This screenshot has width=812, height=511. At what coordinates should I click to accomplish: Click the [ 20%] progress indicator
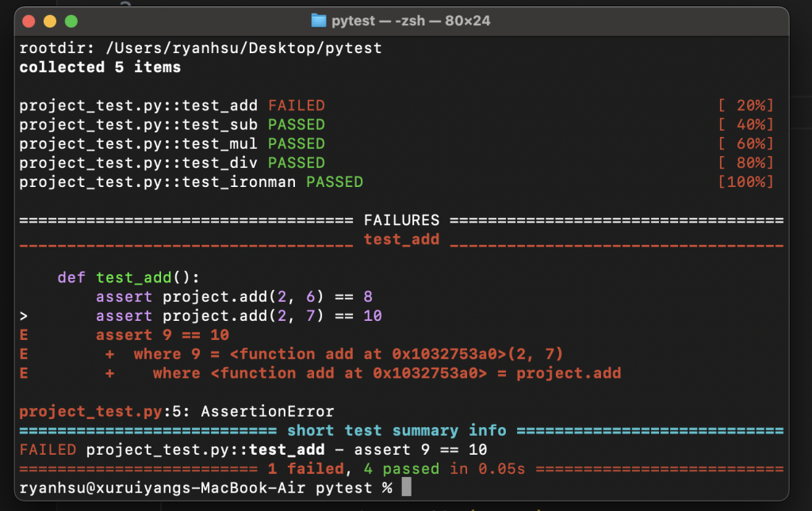pos(745,105)
